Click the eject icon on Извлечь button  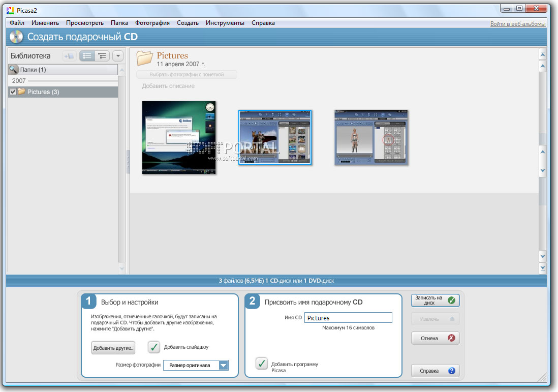click(452, 319)
